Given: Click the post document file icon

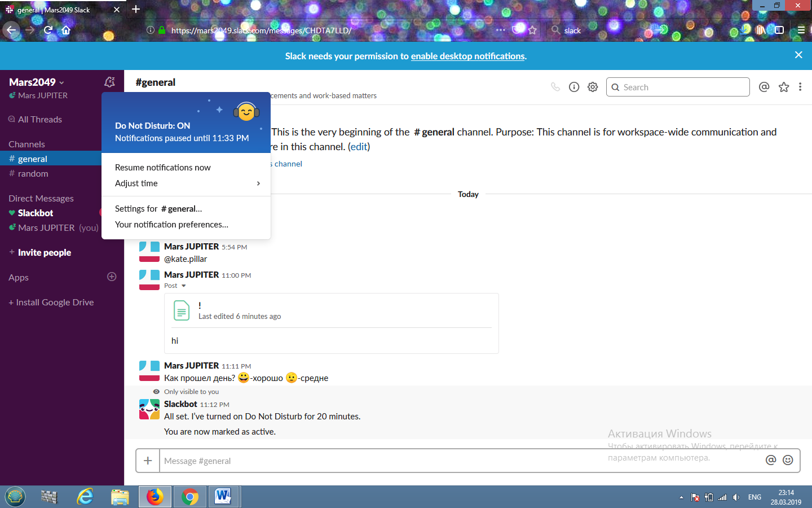Looking at the screenshot, I should pos(182,310).
